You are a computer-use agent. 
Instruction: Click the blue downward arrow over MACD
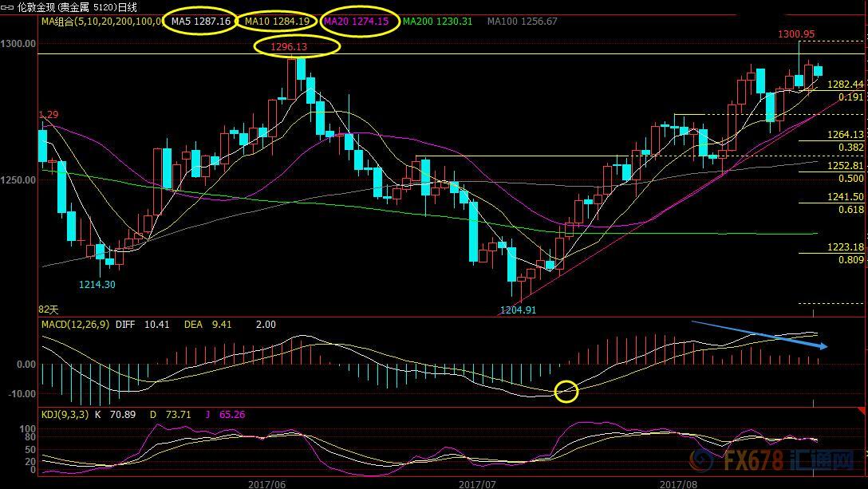(759, 335)
